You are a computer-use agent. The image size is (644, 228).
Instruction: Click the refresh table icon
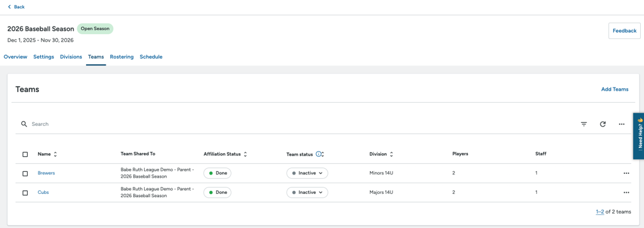pyautogui.click(x=602, y=124)
